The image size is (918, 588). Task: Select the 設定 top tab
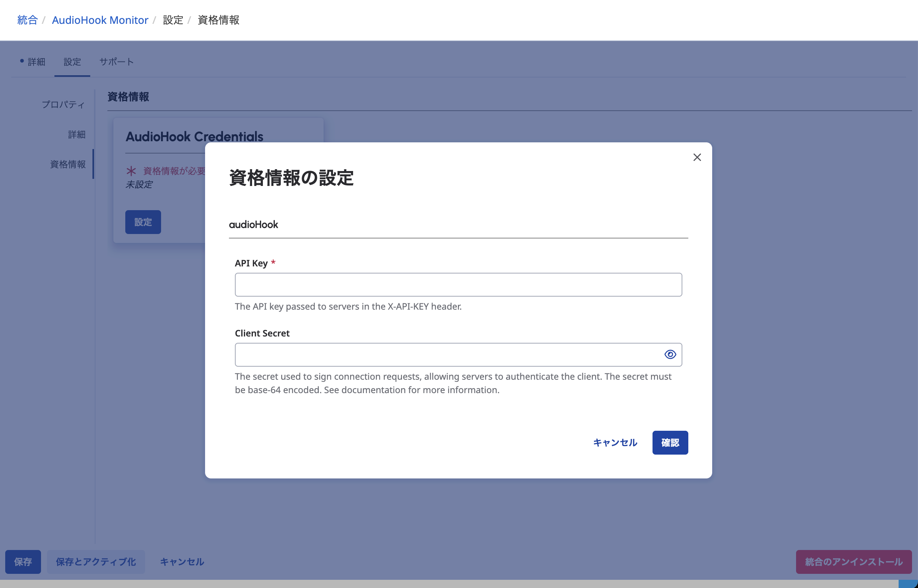[x=72, y=62]
